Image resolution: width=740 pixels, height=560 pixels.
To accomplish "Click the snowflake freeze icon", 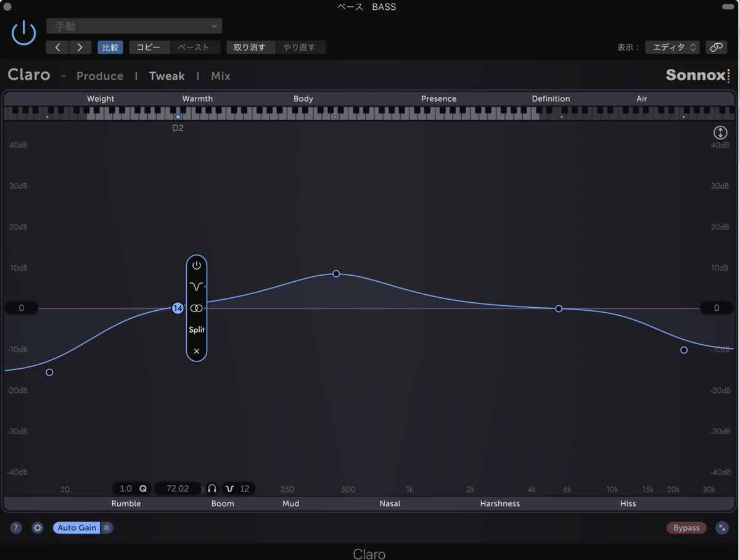I will [x=107, y=528].
